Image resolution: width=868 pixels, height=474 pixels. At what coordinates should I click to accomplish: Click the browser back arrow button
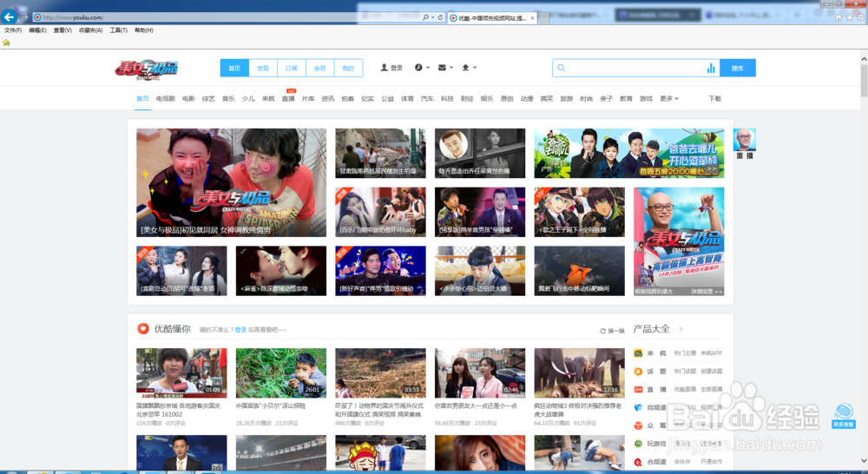[9, 17]
